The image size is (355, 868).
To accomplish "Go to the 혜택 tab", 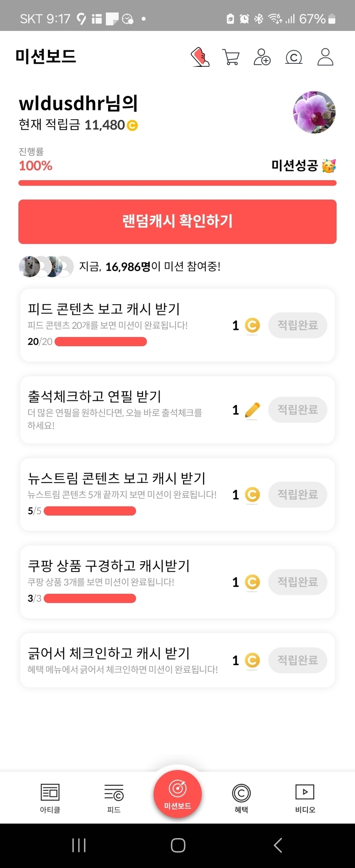I will coord(241,798).
